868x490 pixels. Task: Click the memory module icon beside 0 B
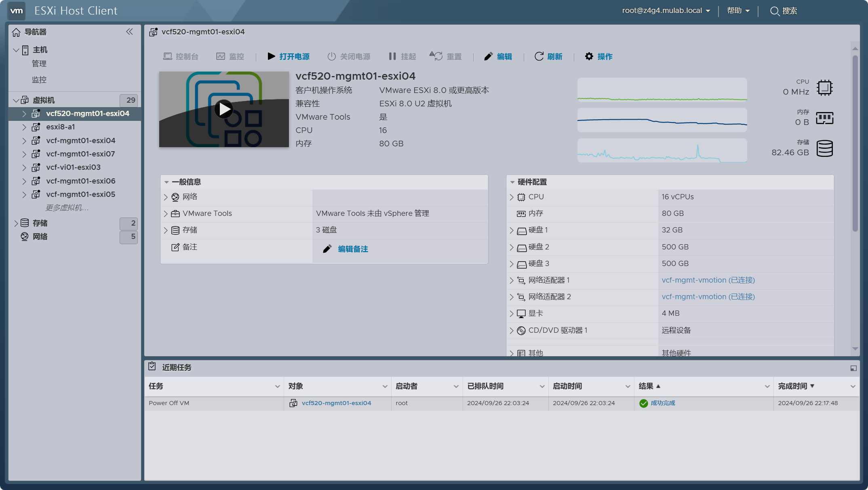pos(825,118)
